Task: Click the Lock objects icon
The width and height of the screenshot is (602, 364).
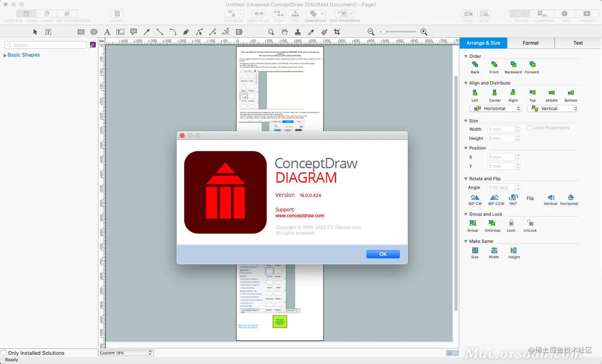Action: pyautogui.click(x=511, y=223)
